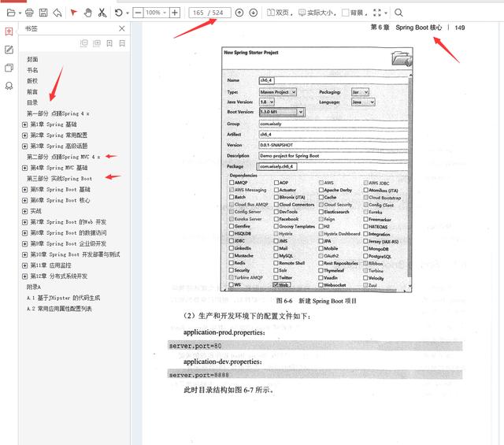Expand the 第6章 Spring Boot 核心 bookmark

(24, 200)
